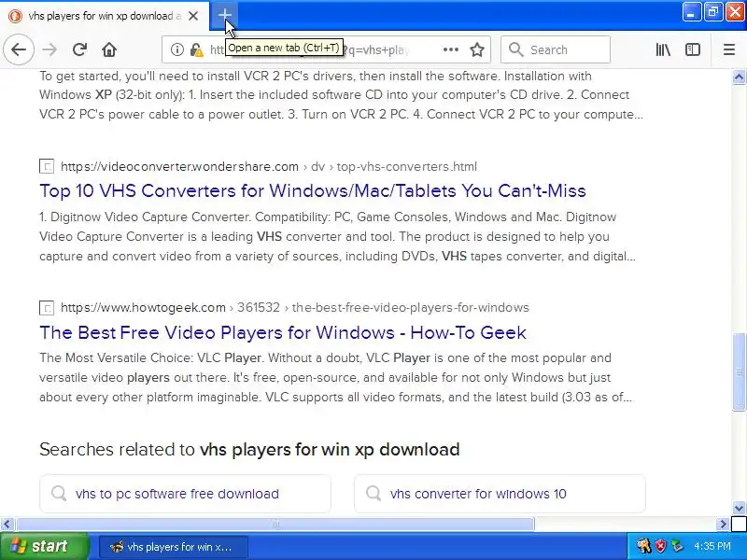Close the vhs players search tab
Image resolution: width=747 pixels, height=560 pixels.
pyautogui.click(x=193, y=16)
